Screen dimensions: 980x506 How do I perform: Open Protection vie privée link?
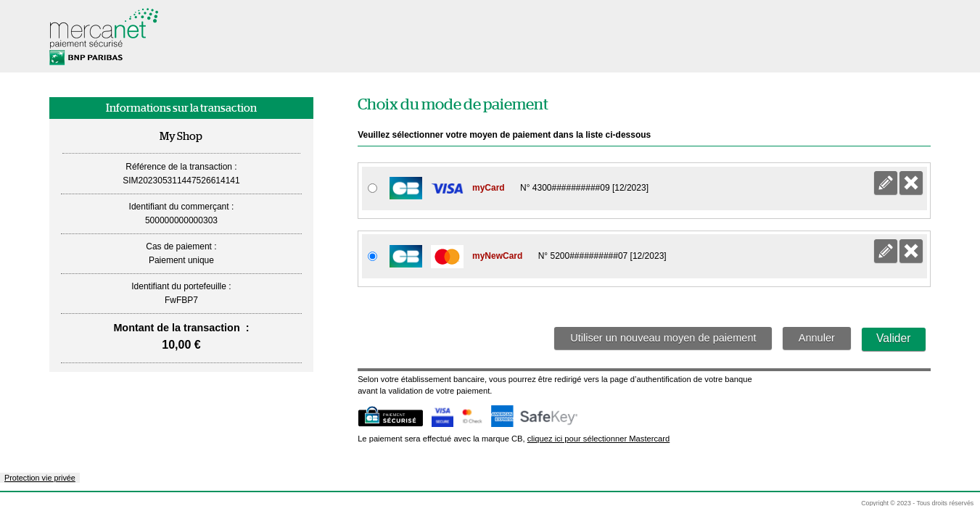40,478
